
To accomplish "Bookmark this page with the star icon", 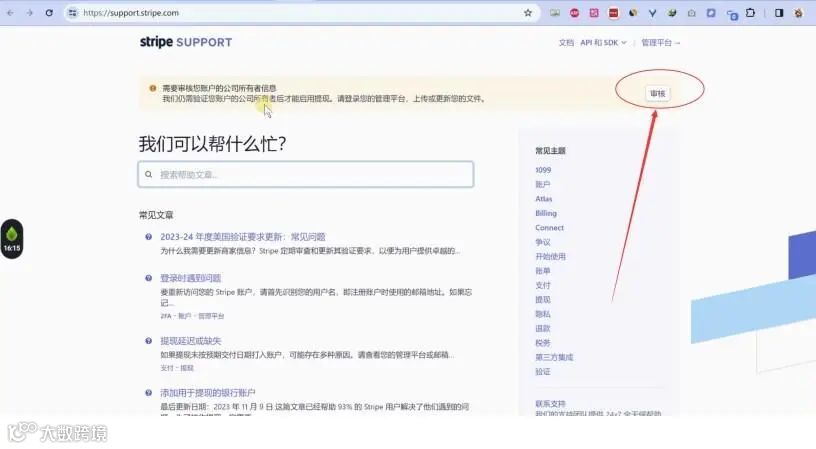I will click(x=528, y=13).
